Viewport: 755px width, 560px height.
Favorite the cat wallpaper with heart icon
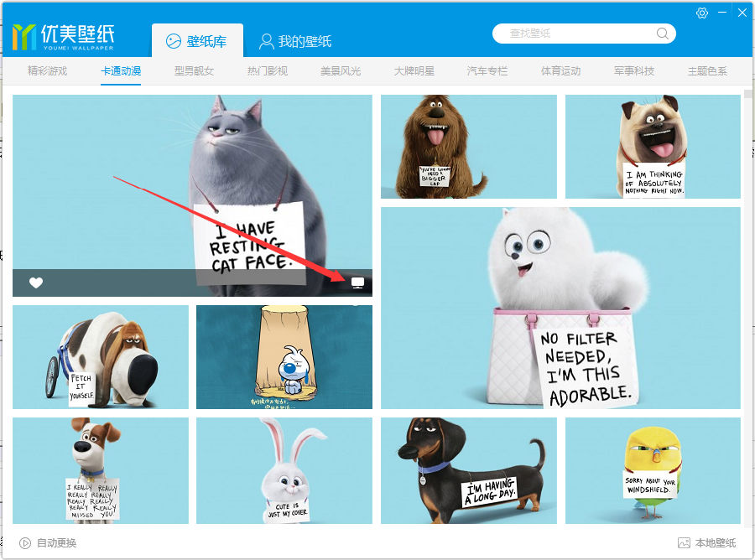(x=36, y=283)
